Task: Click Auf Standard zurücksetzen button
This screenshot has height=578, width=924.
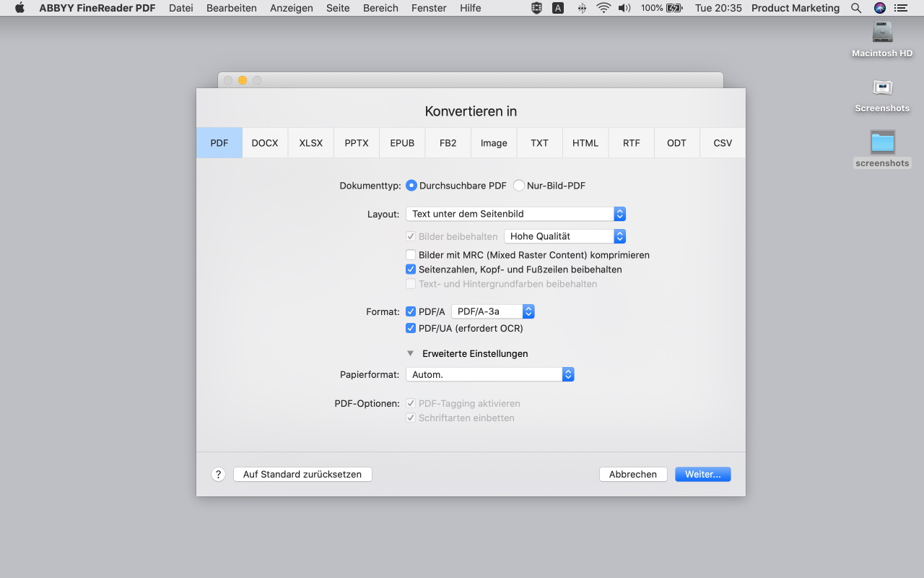Action: [x=302, y=475]
